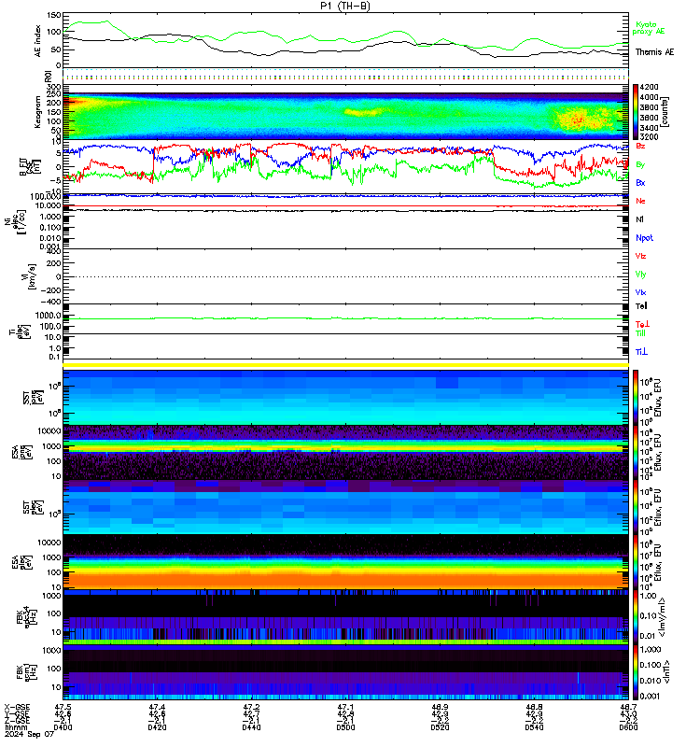Screen dimensions: 700x747
Task: Click the FBK scm magnetic spectrogram
Action: tap(345, 671)
